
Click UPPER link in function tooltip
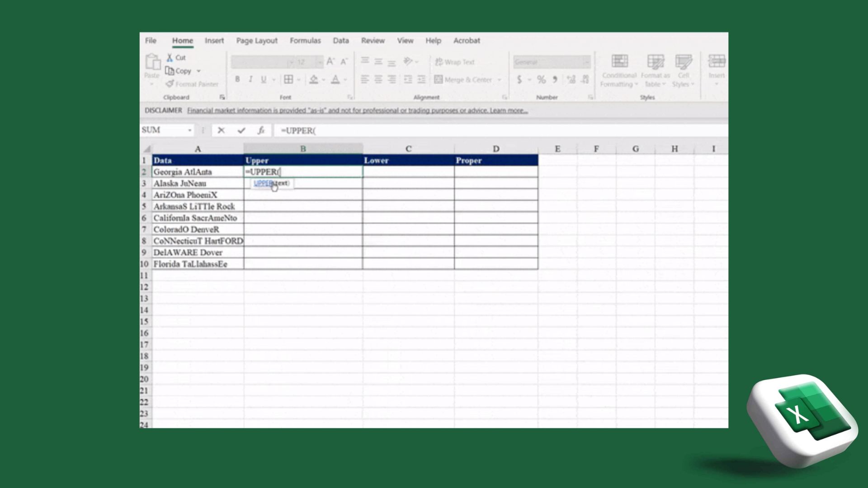[263, 183]
